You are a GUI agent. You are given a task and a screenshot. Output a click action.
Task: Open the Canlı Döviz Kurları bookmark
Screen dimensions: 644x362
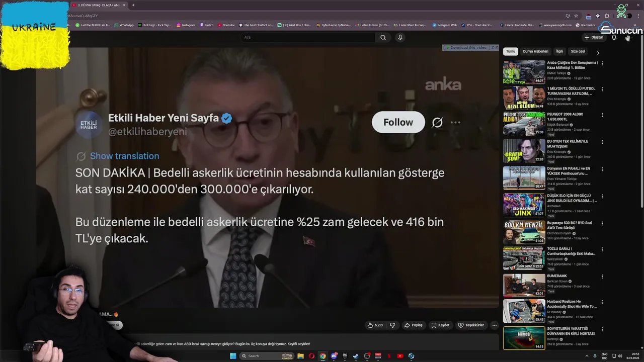tap(409, 25)
